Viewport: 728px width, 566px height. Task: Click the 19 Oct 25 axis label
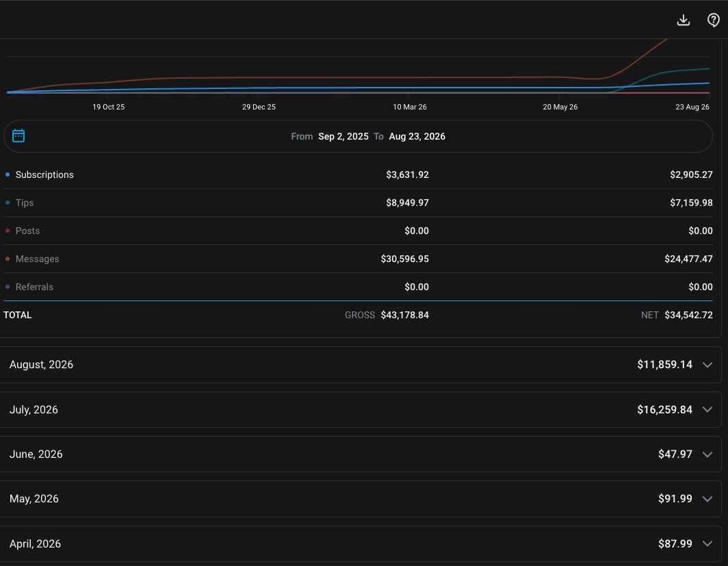tap(109, 107)
